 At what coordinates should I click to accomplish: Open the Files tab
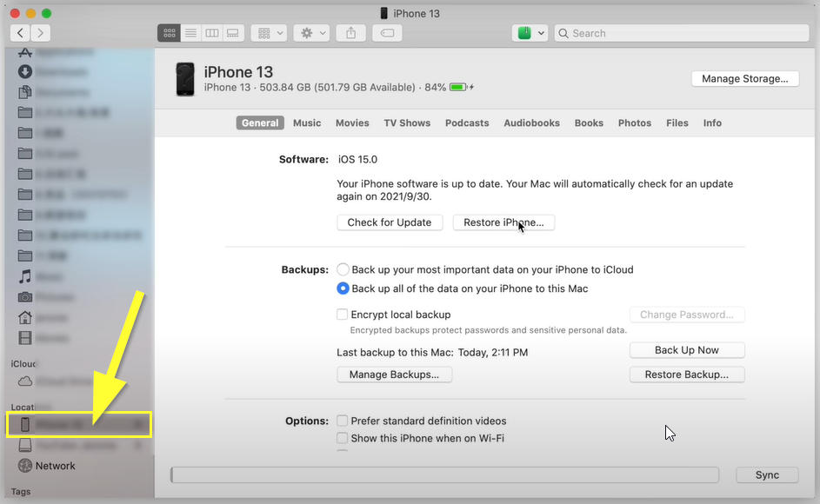(677, 123)
